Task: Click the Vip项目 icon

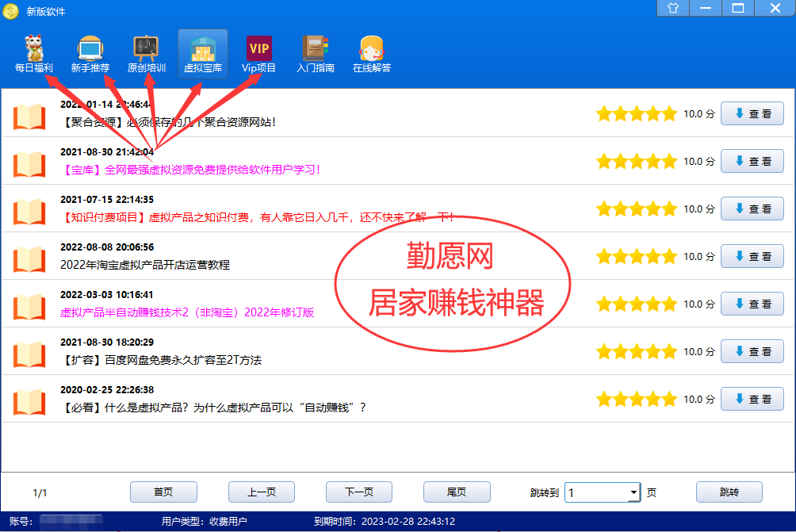Action: (258, 49)
